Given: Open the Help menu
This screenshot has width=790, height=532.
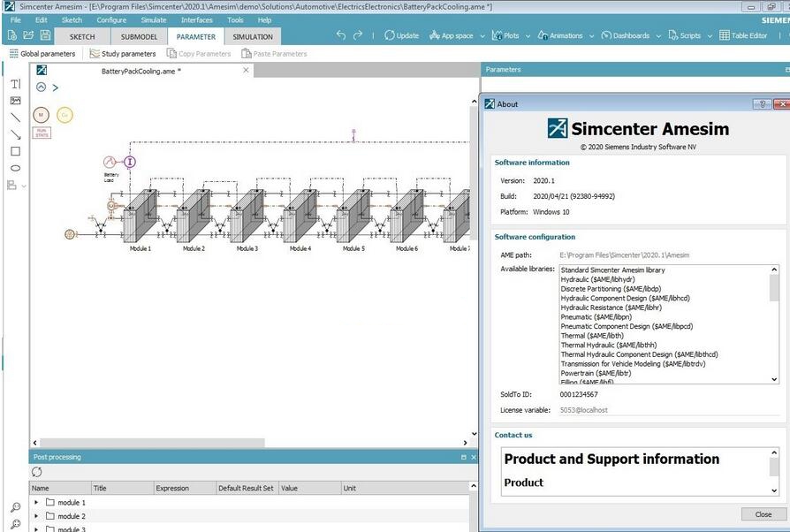Looking at the screenshot, I should (264, 20).
